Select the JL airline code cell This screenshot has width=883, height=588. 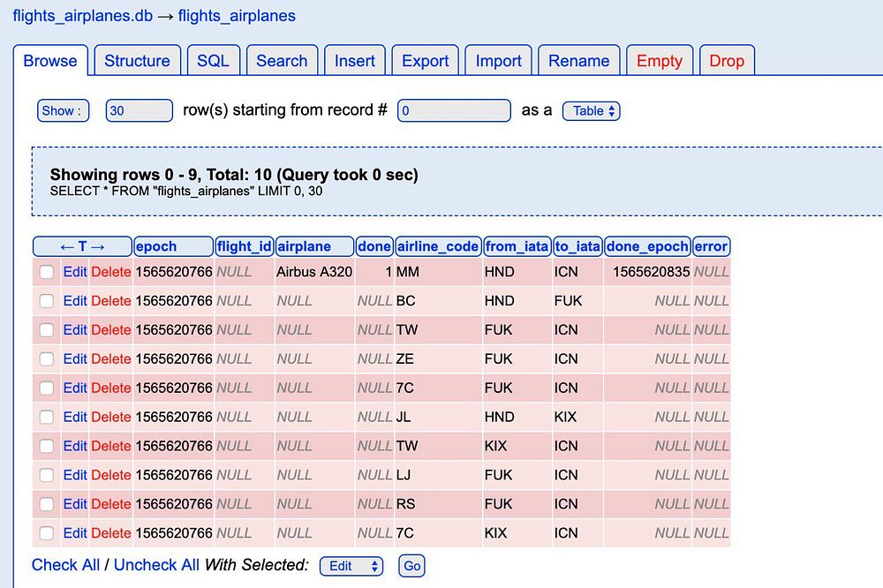point(438,418)
